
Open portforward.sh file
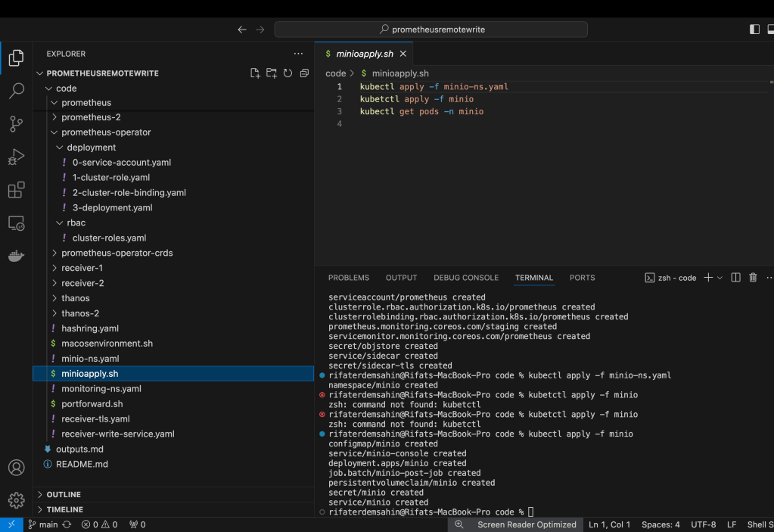(92, 404)
